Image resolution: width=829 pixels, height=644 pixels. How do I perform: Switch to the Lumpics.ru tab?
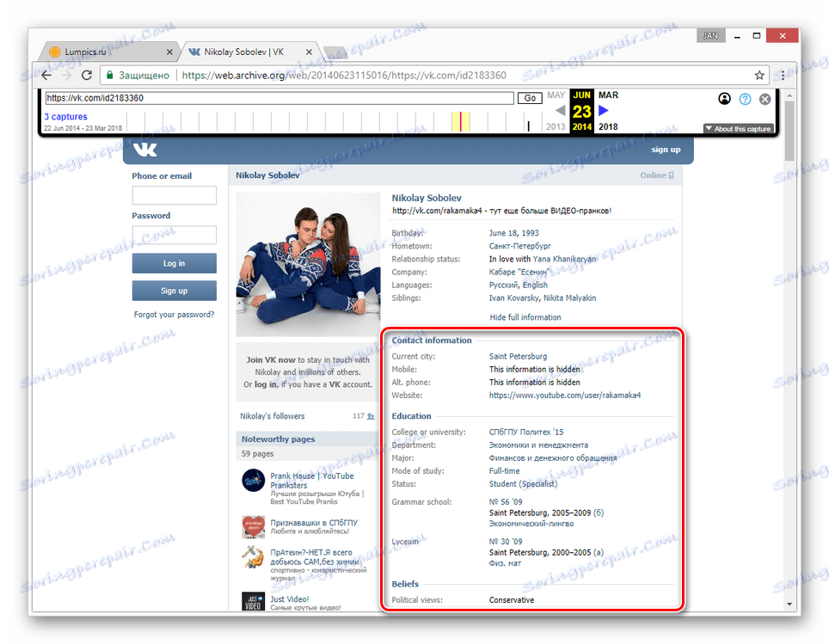109,52
